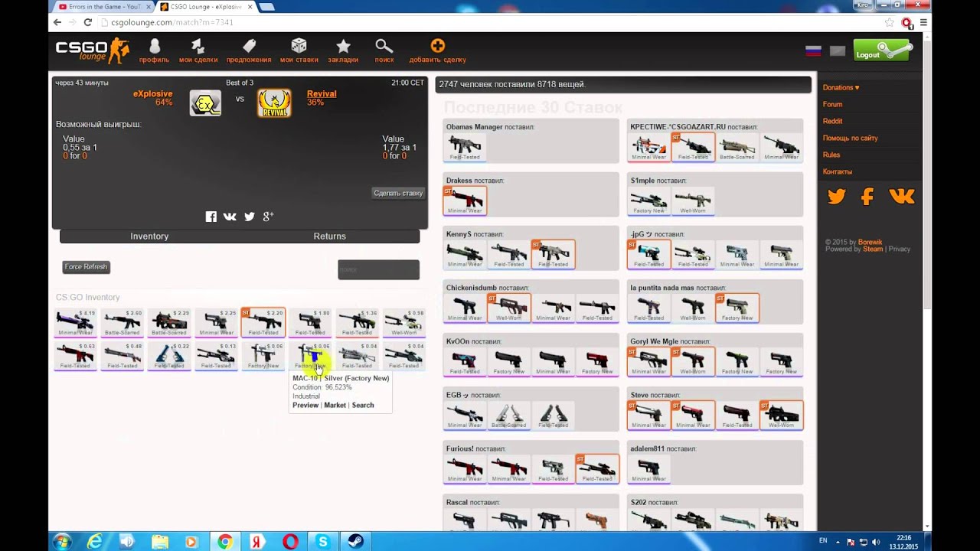Screen dimensions: 980x551
Task: Open Steam from taskbar
Action: (x=356, y=542)
